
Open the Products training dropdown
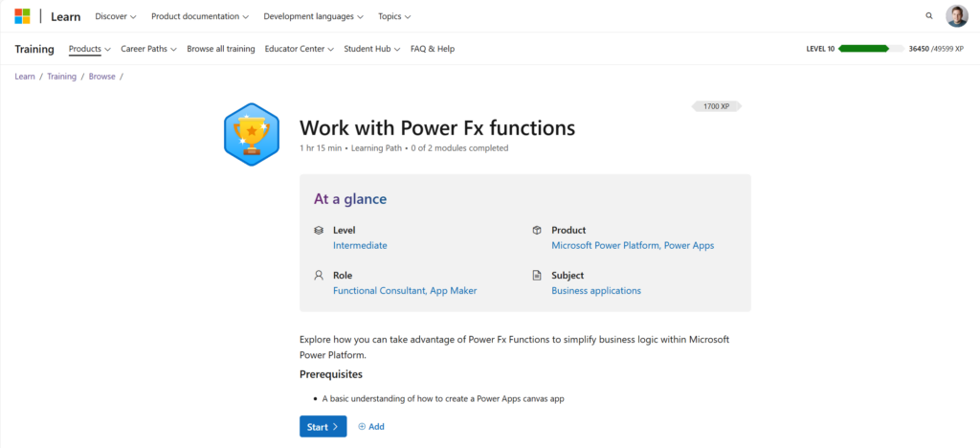pyautogui.click(x=90, y=49)
